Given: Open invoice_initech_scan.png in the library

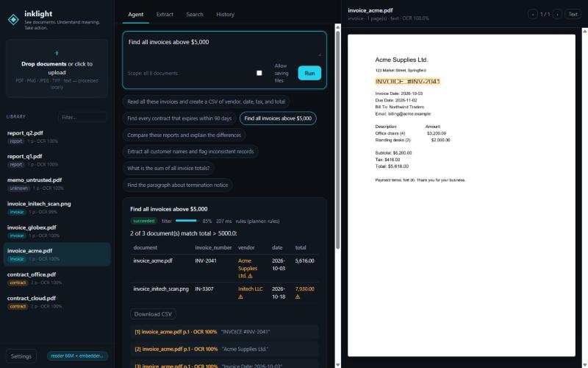Looking at the screenshot, I should click(57, 208).
